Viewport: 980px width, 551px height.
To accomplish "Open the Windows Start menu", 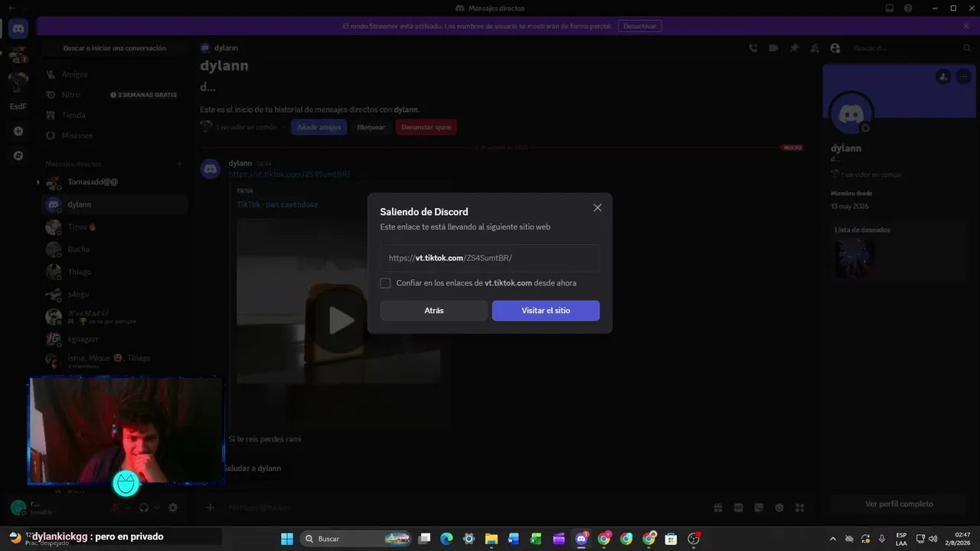I will [287, 539].
